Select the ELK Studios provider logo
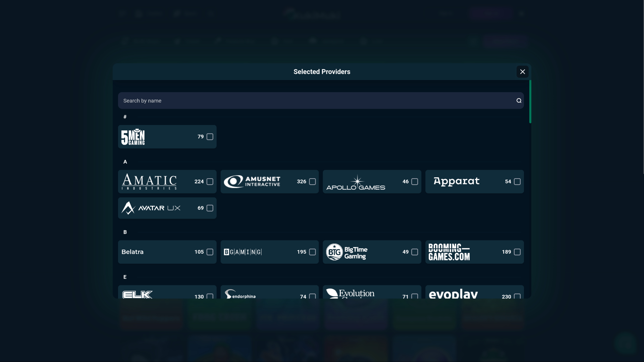The height and width of the screenshot is (362, 644). pos(138,295)
